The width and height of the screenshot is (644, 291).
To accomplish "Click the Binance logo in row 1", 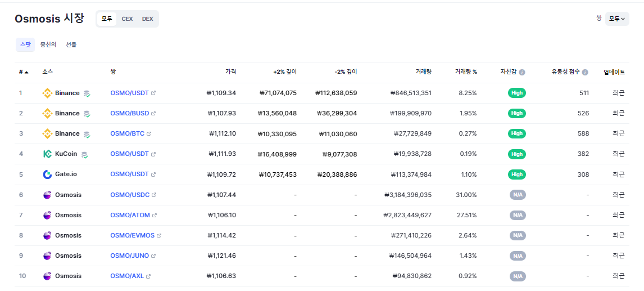I will click(48, 93).
